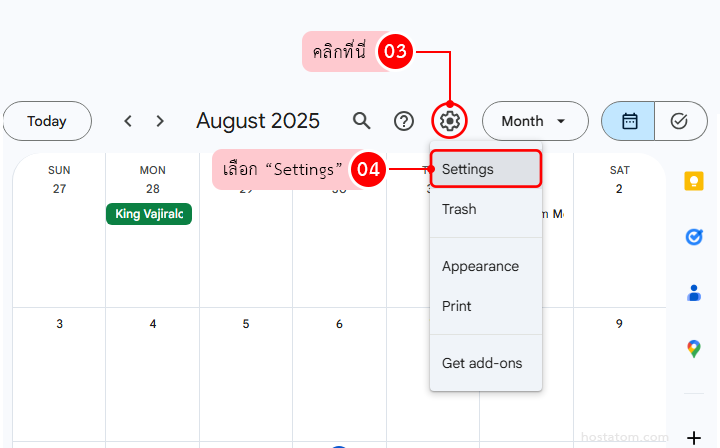Open Google Maps in side panel
Viewport: 720px width, 448px height.
pyautogui.click(x=694, y=349)
